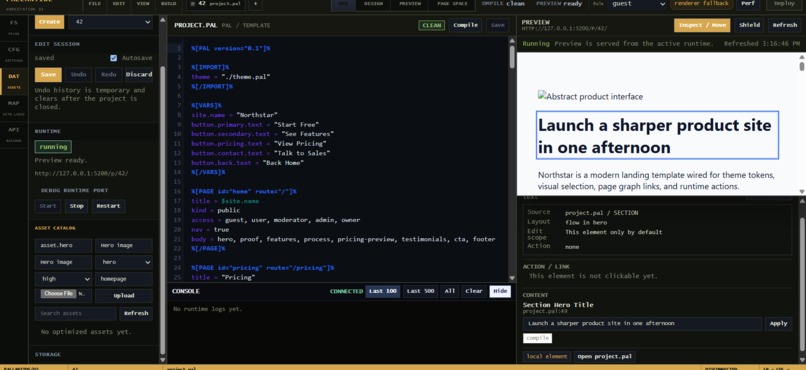Open the Role guest dropdown
Screen dimensions: 806x370
pos(637,4)
